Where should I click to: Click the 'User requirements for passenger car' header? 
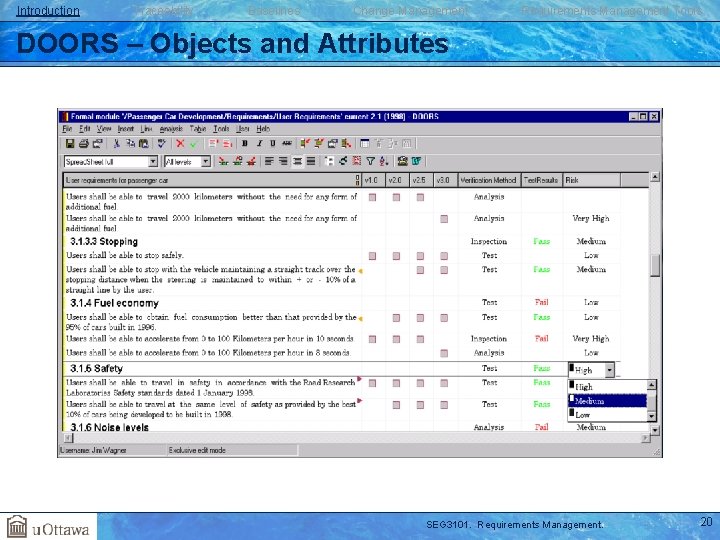[211, 180]
